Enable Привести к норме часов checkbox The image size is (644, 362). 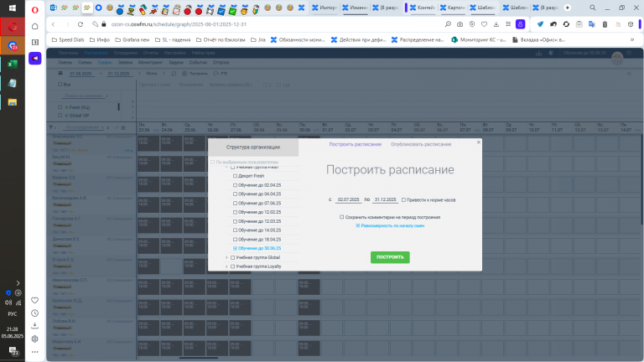click(403, 200)
